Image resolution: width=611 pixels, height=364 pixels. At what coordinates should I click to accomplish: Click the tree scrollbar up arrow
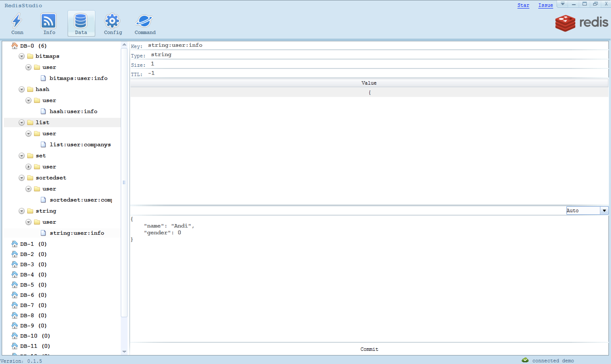point(124,45)
